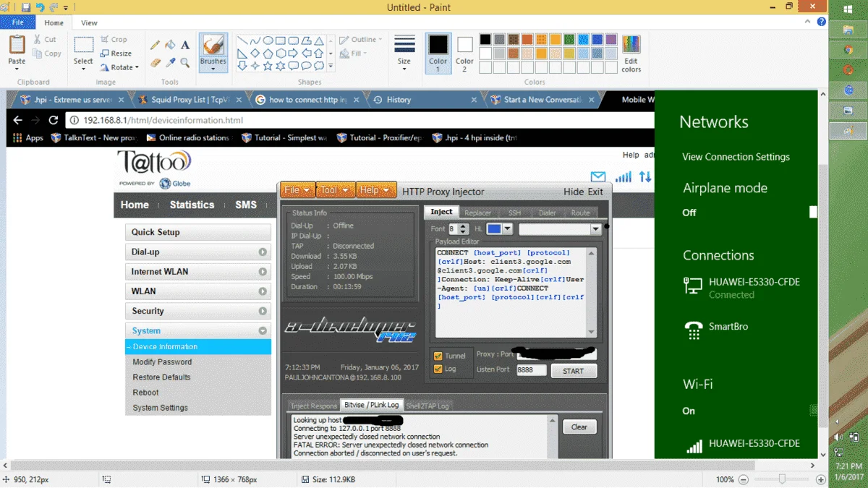Viewport: 868px width, 488px height.
Task: Click the Save icon in Paint title bar
Action: click(26, 7)
